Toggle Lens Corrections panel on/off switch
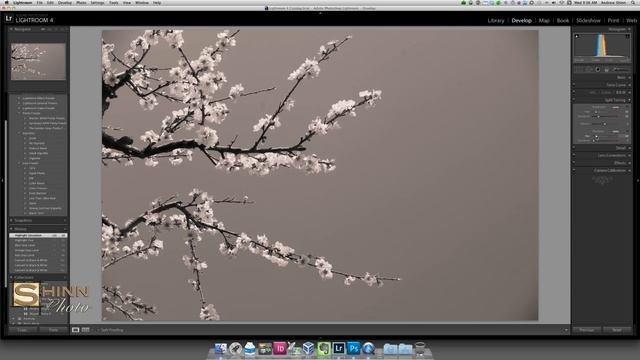 click(574, 155)
